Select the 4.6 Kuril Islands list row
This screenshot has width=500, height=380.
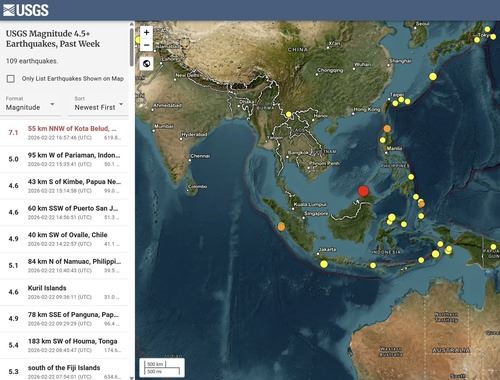tap(64, 292)
